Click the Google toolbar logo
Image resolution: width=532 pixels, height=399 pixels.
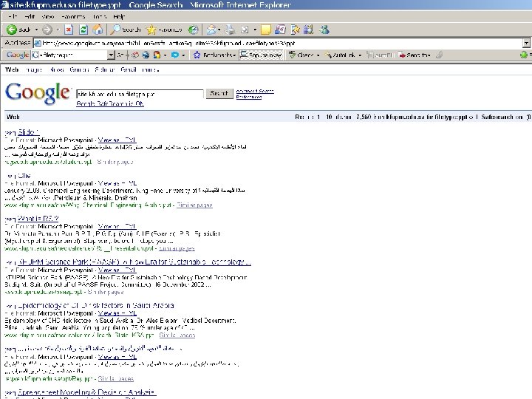[x=17, y=55]
